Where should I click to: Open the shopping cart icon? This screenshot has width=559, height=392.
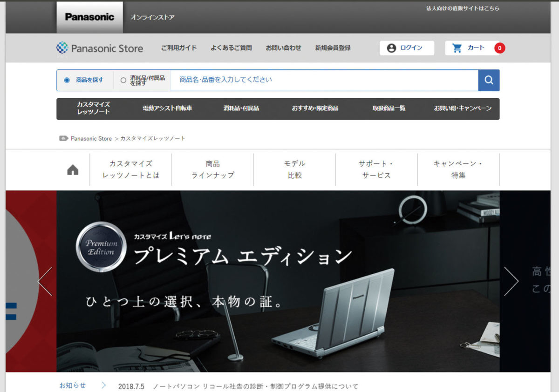457,48
